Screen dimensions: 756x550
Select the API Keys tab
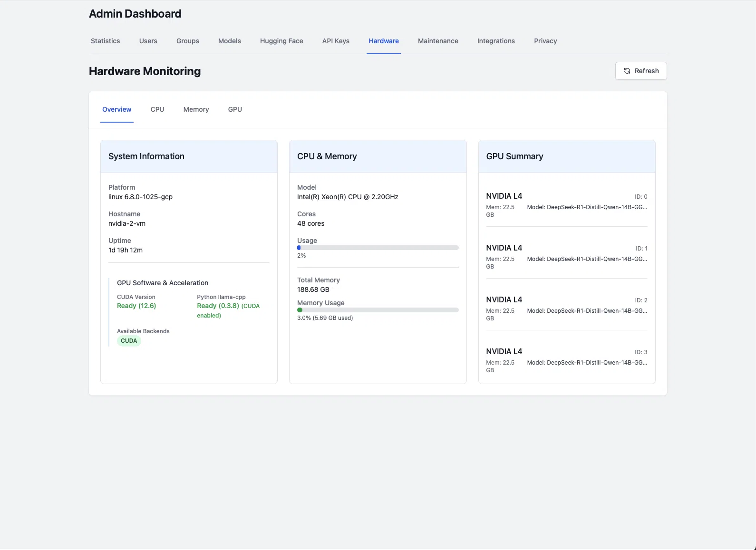coord(336,41)
